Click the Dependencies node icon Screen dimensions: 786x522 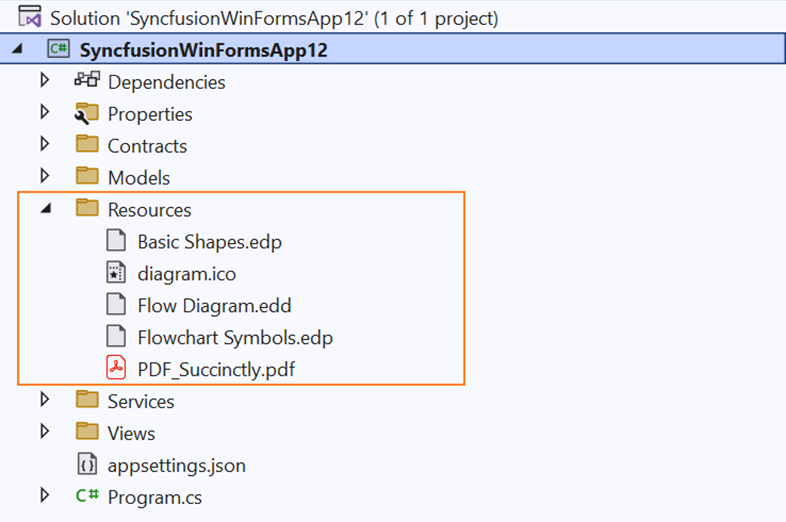[87, 80]
